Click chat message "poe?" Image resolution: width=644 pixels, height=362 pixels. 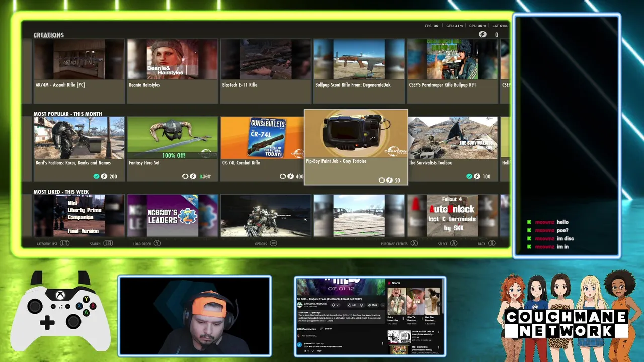click(x=562, y=230)
